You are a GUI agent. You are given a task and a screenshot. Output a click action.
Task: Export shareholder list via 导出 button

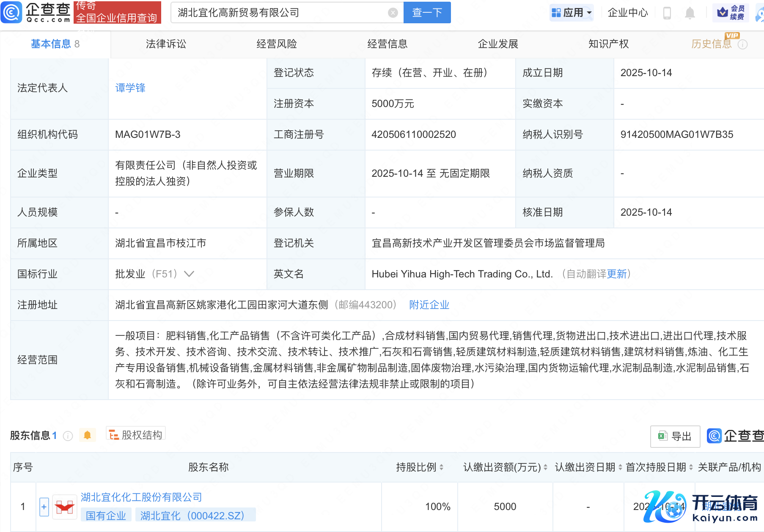coord(675,436)
